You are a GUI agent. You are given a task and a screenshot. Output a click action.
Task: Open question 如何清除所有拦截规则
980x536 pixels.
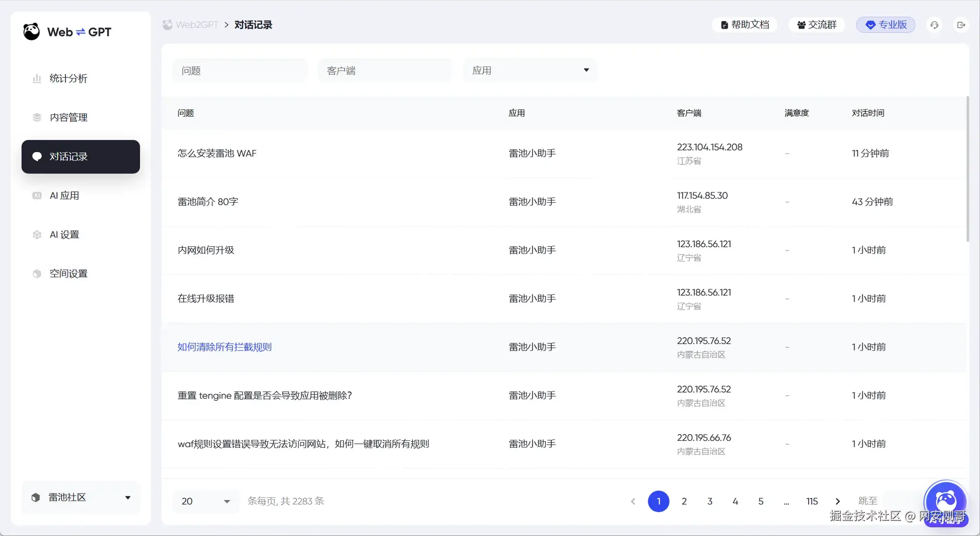[x=224, y=347]
